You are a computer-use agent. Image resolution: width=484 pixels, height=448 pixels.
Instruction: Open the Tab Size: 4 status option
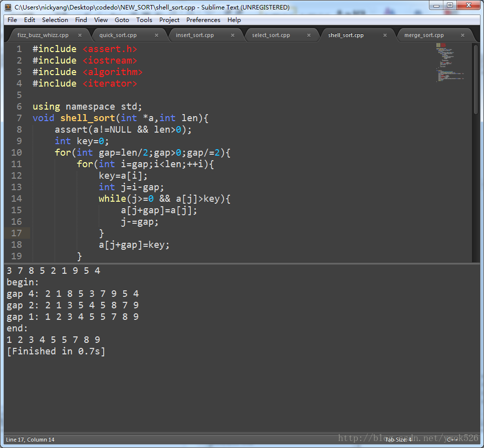(x=398, y=439)
